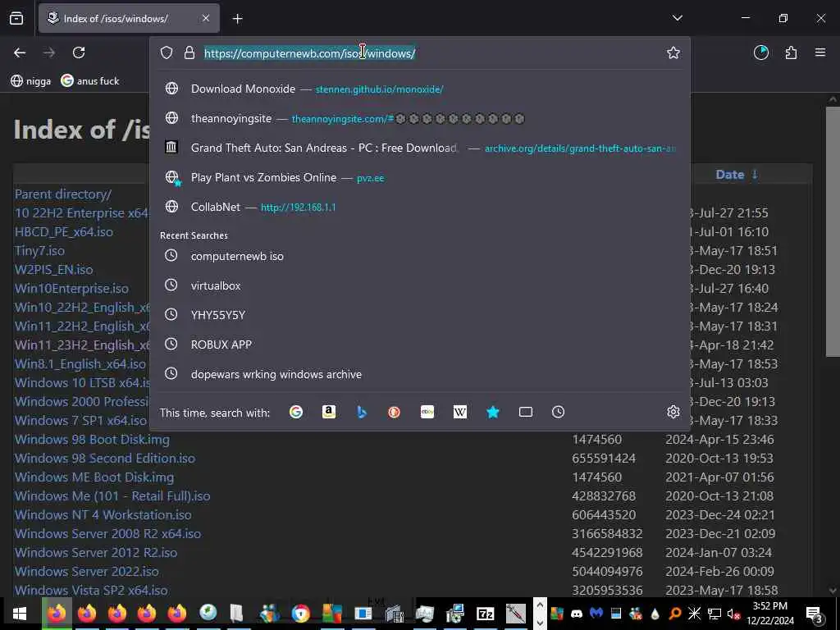Download Windows Server 2012 R2.iso
840x630 pixels.
[x=96, y=552]
